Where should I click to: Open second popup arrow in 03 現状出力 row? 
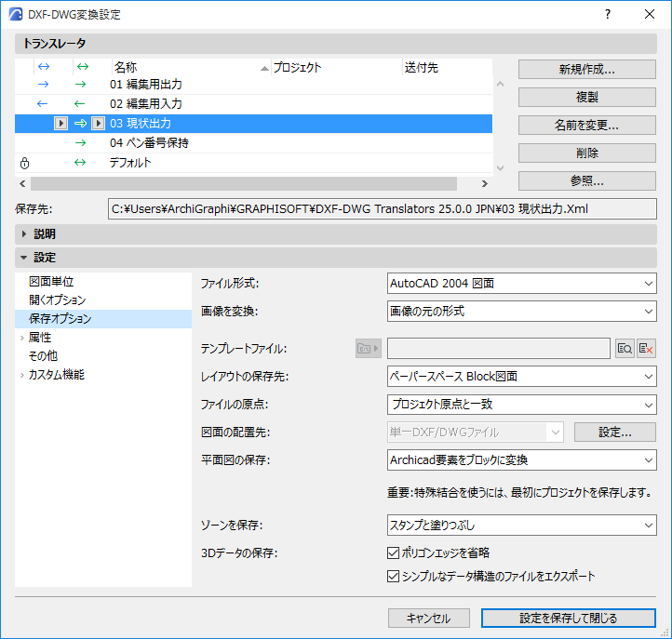click(x=98, y=124)
